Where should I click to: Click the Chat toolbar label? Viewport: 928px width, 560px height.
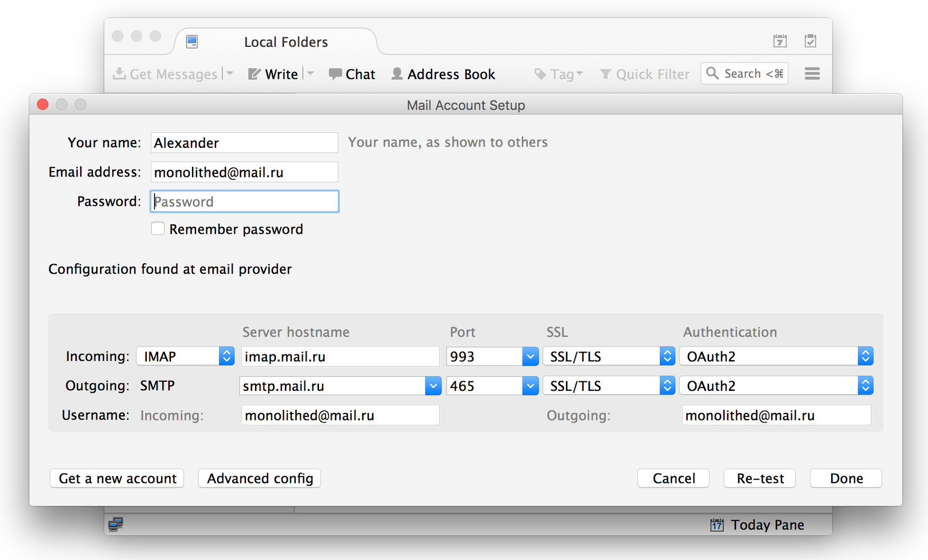[x=361, y=74]
